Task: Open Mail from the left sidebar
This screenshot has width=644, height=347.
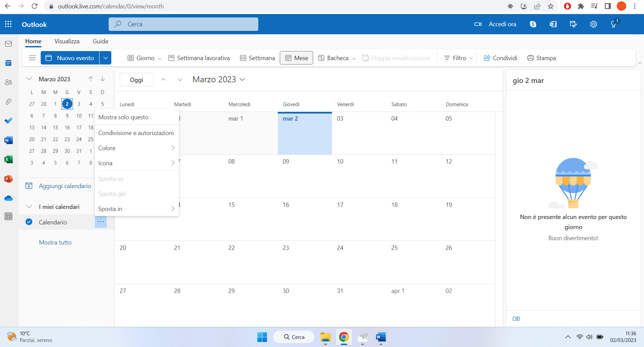Action: 8,43
